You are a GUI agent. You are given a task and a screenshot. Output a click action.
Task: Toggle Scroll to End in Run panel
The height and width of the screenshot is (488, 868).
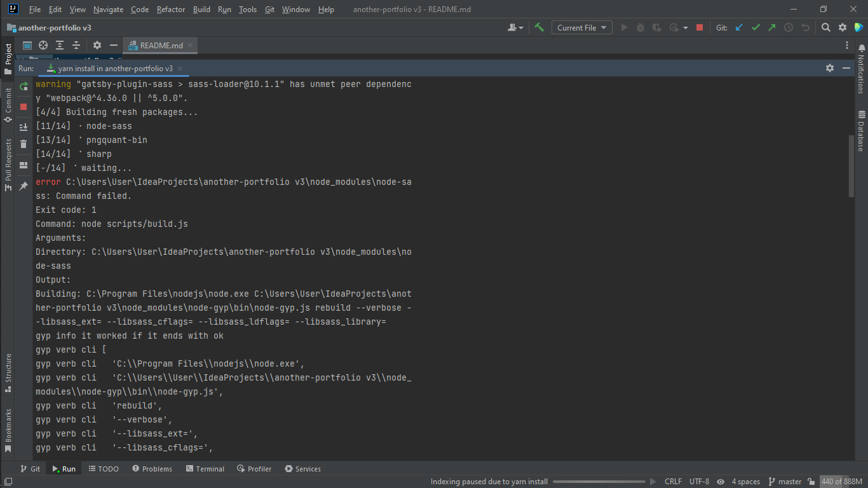24,127
